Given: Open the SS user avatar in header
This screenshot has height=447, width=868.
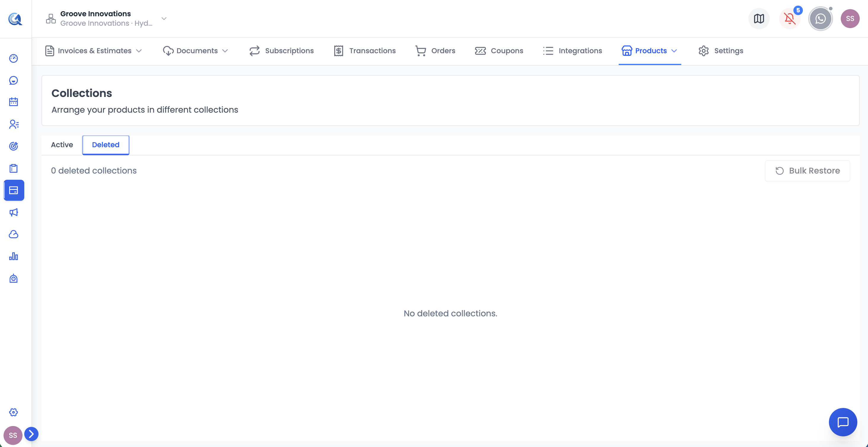Looking at the screenshot, I should pos(850,19).
